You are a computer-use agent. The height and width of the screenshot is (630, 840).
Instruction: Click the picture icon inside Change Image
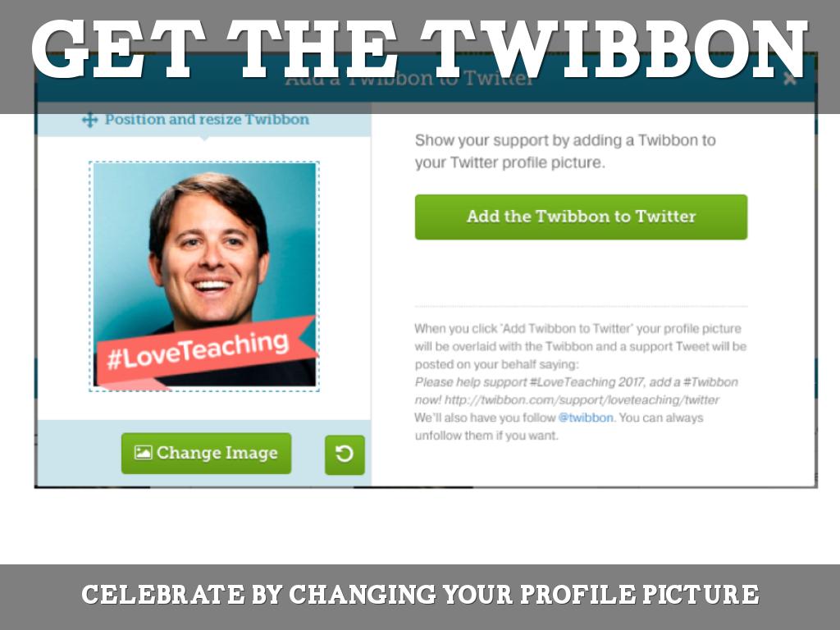tap(143, 453)
